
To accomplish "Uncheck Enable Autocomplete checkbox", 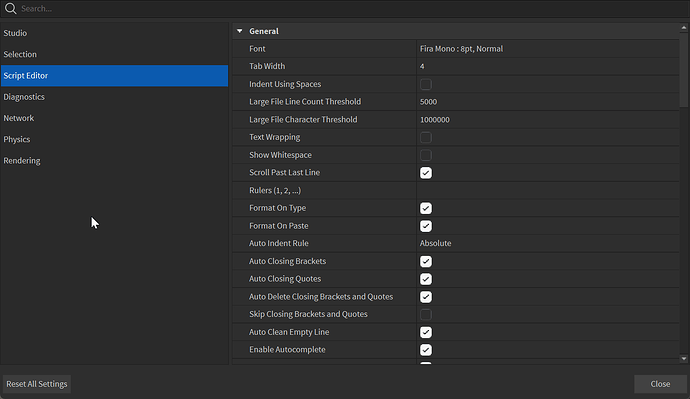I will click(426, 350).
